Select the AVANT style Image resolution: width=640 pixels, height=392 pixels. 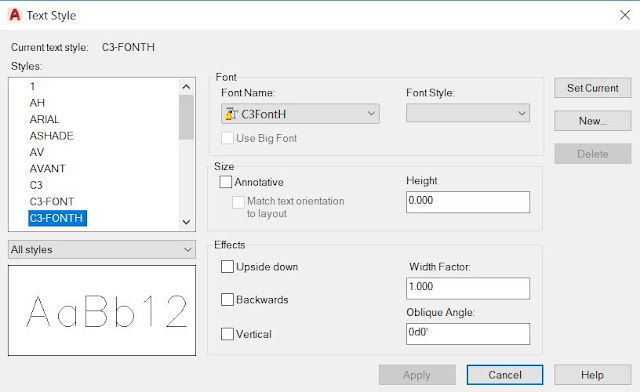47,169
